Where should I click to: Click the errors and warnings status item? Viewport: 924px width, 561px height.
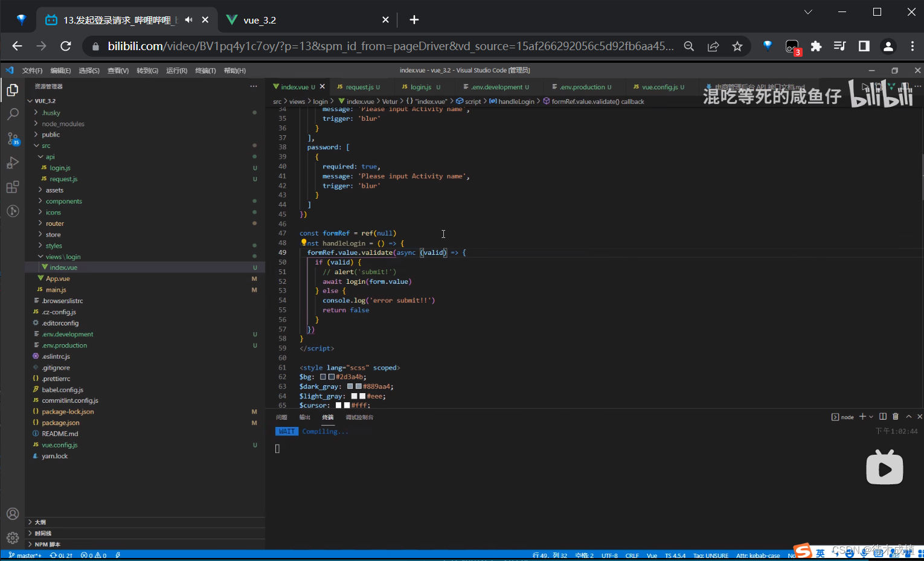[x=94, y=556]
